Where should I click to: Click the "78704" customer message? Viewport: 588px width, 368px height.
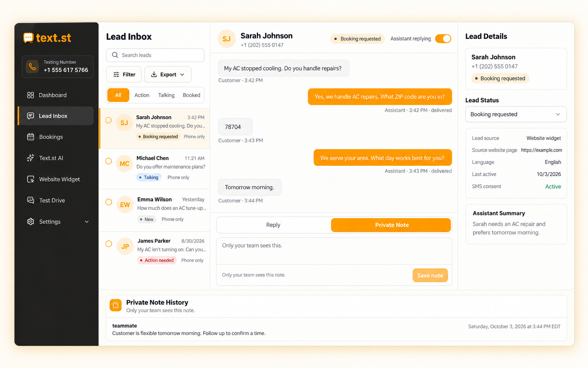pyautogui.click(x=235, y=127)
